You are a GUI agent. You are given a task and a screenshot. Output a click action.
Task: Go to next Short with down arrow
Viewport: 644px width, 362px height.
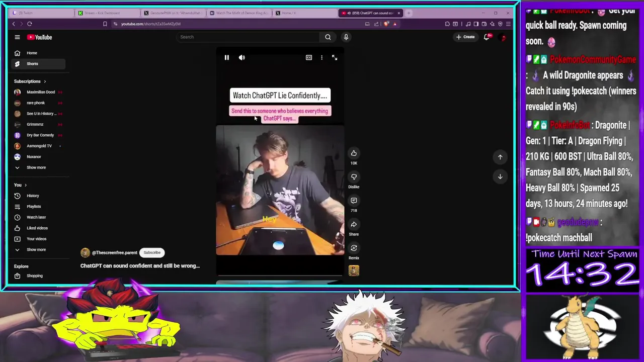(500, 176)
